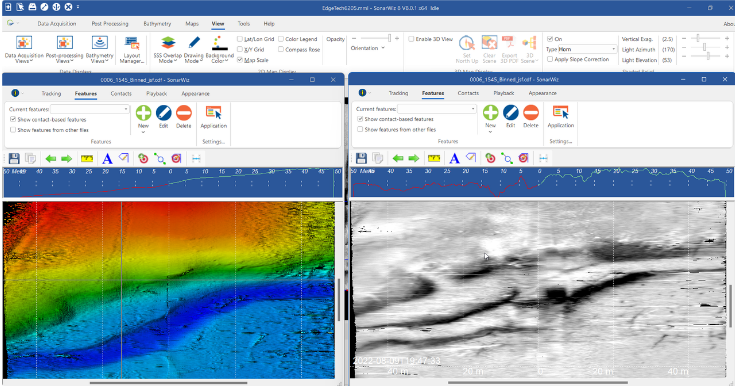Enable the Lat/Lon Grid checkbox
The height and width of the screenshot is (386, 735).
tap(240, 39)
